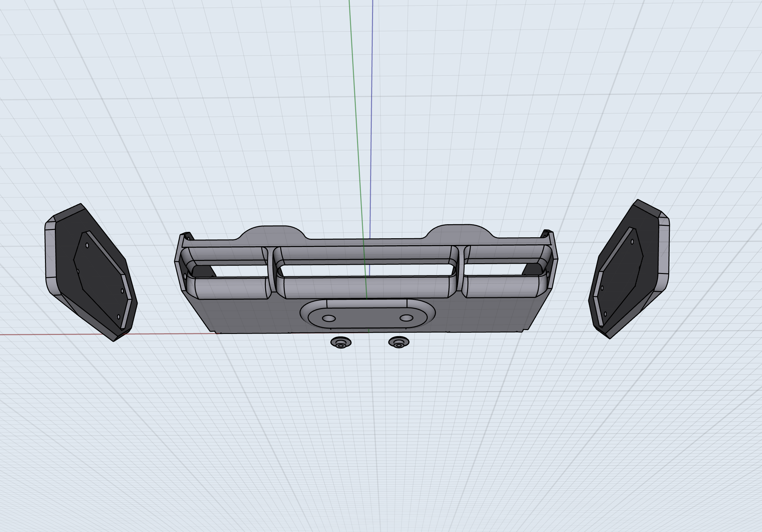
Task: Select the right hole in the oval recess
Action: click(x=406, y=318)
